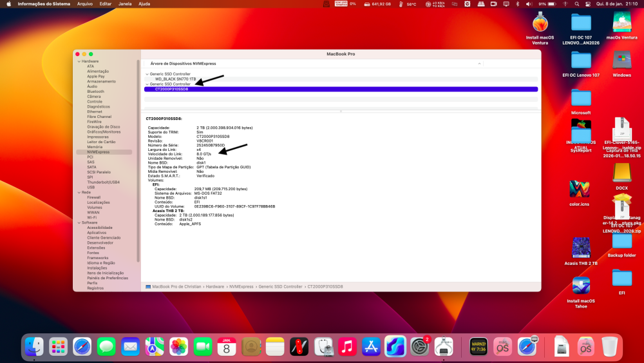The image size is (644, 363).
Task: Click Hardware in the bottom path bar
Action: [215, 287]
